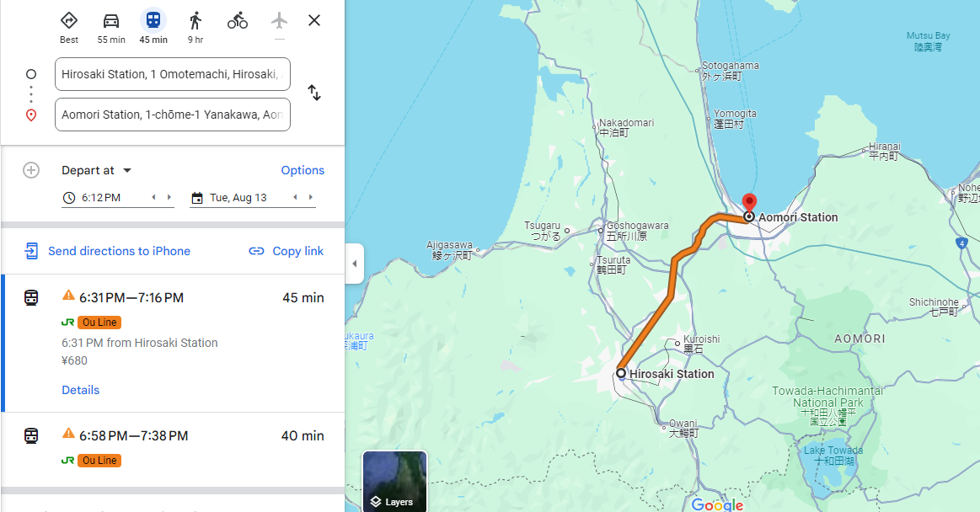Viewport: 980px width, 512px height.
Task: Open route Options
Action: [303, 170]
